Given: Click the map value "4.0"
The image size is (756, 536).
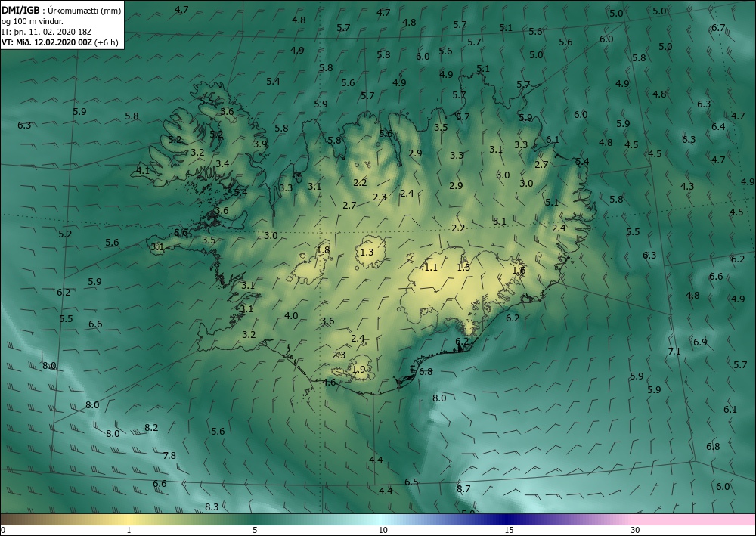Looking at the screenshot, I should tap(291, 316).
